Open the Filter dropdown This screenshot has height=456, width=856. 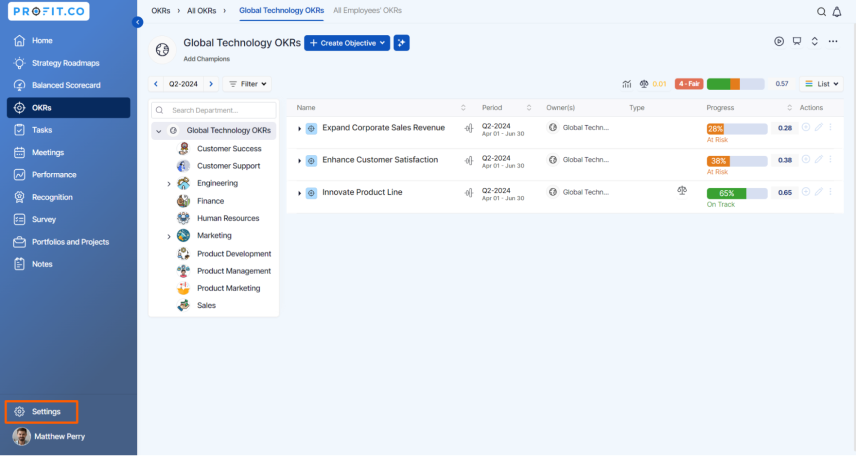coord(247,84)
